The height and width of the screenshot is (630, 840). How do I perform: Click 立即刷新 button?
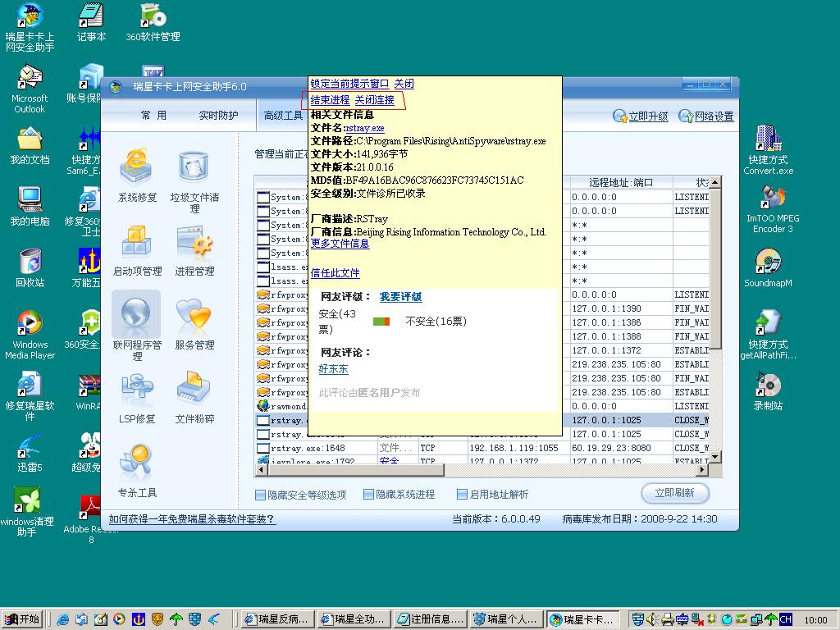pos(675,493)
